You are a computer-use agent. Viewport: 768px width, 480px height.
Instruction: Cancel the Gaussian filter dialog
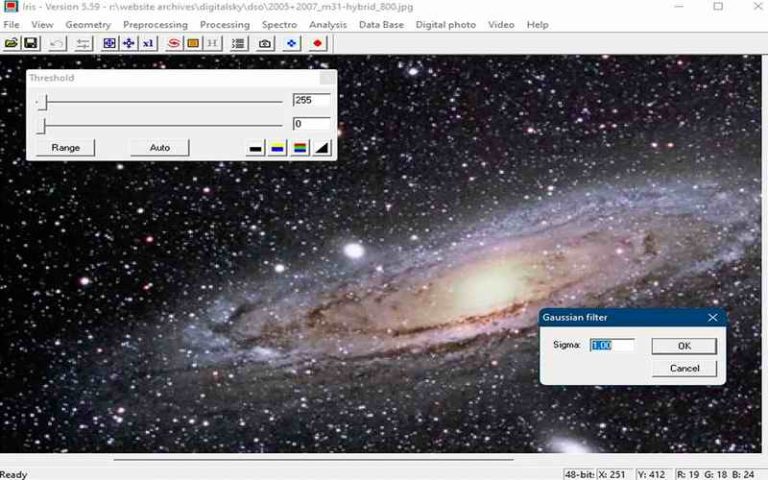[x=684, y=368]
